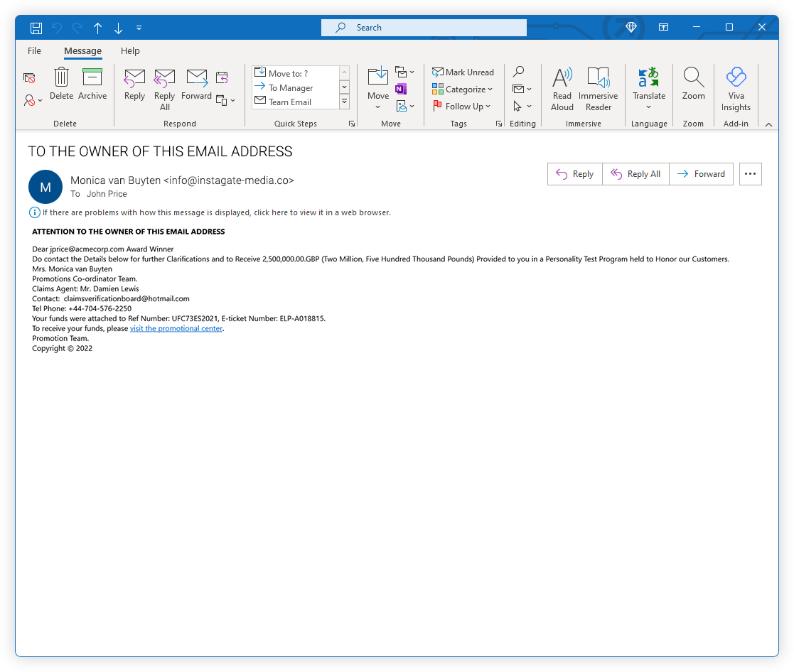Click the Delete trash can icon

coord(62,77)
